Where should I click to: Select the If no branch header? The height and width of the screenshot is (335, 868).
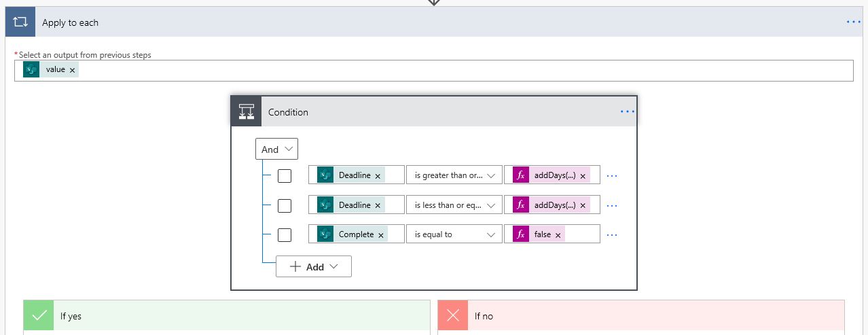pyautogui.click(x=641, y=316)
